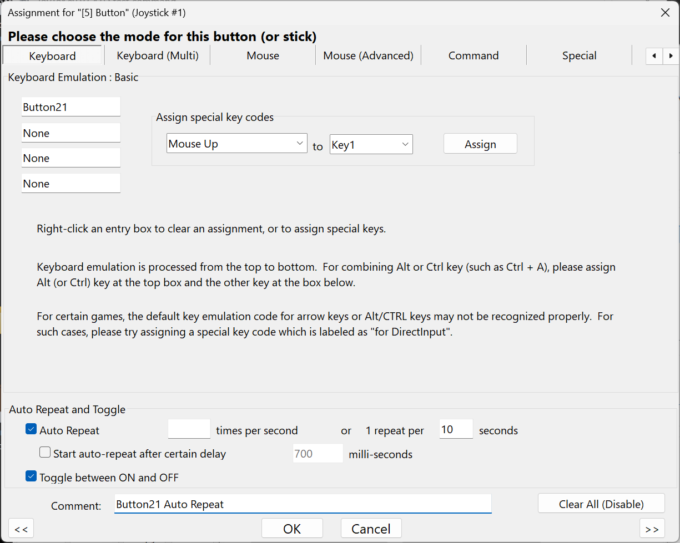Image resolution: width=680 pixels, height=543 pixels.
Task: Open the Mouse Up special key dropdown
Action: coord(237,144)
